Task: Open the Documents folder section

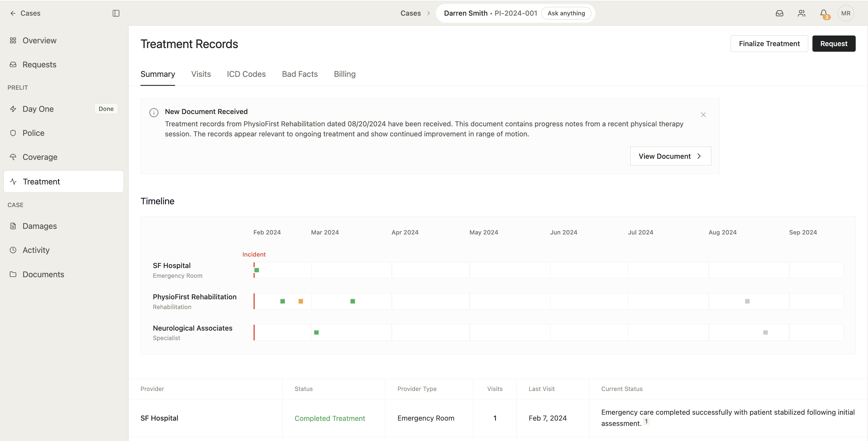Action: coord(43,274)
